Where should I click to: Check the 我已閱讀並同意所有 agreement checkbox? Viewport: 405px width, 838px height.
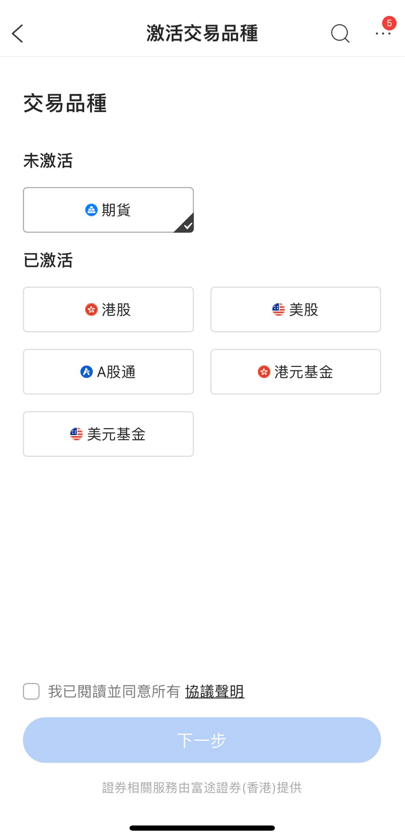tap(31, 691)
